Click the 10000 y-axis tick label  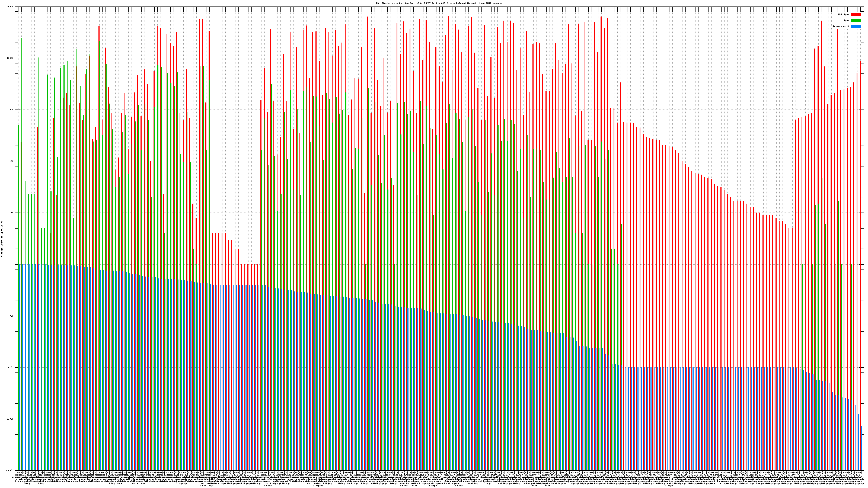(x=10, y=58)
